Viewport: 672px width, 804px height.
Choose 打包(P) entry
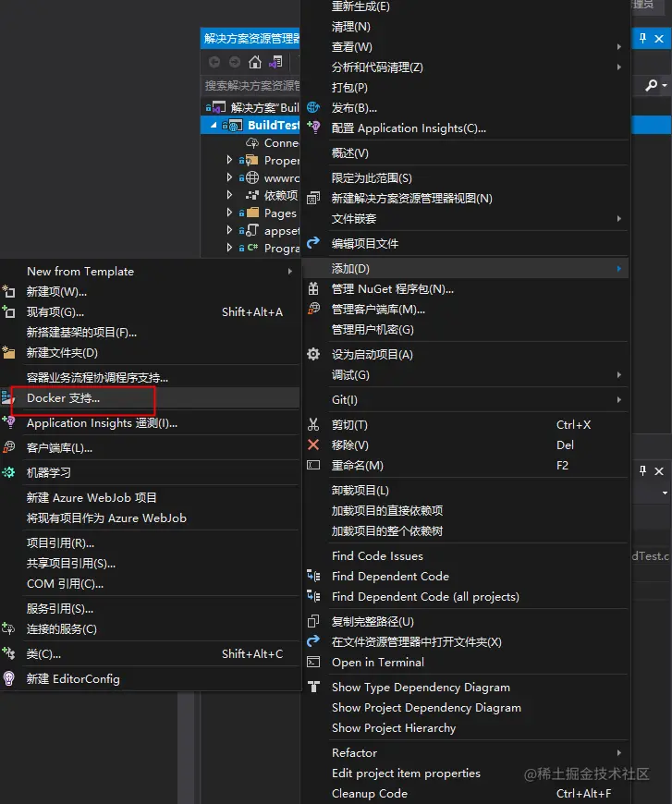tap(465, 87)
